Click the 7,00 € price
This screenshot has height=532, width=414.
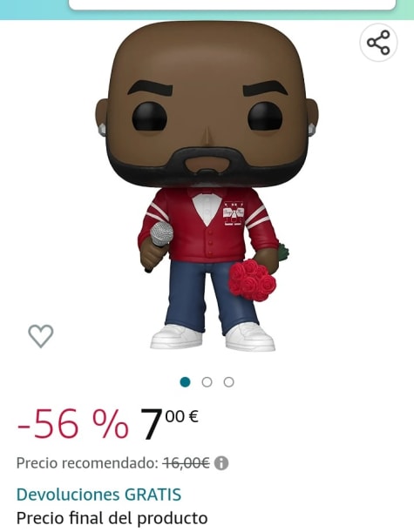click(x=169, y=424)
